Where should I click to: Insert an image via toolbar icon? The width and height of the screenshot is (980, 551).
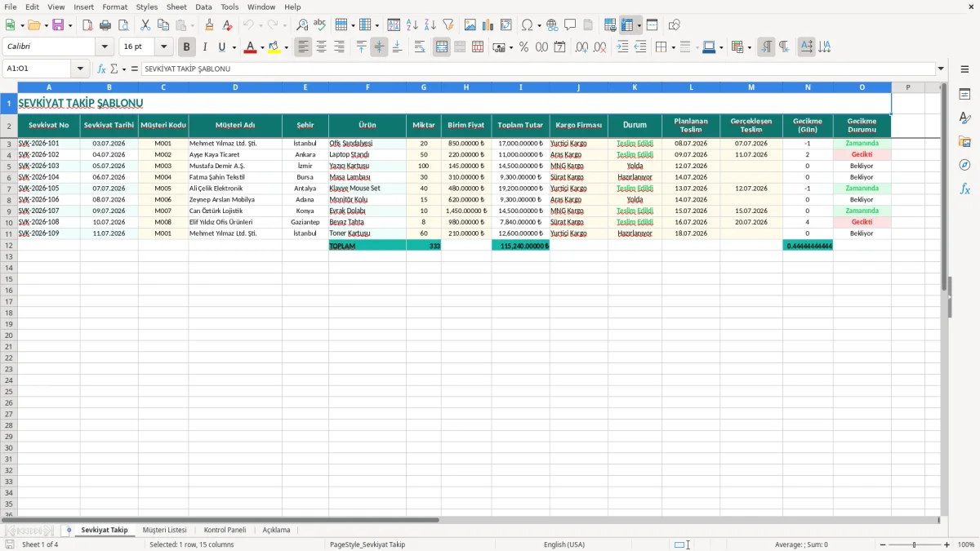pyautogui.click(x=470, y=25)
